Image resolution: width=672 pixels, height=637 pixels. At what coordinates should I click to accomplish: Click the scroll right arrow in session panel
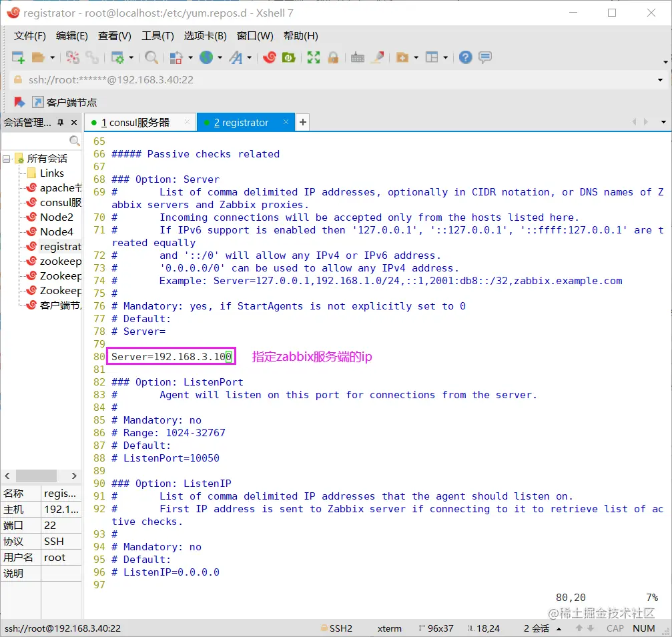click(74, 476)
